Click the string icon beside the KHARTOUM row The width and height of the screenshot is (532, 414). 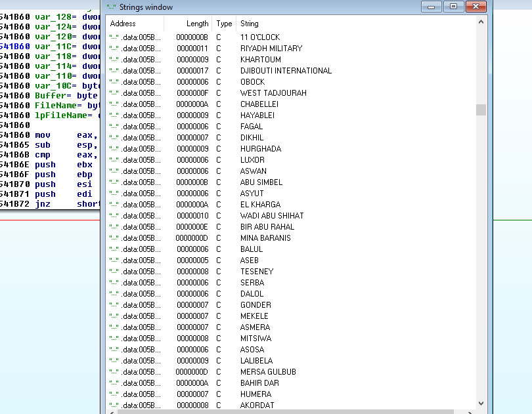click(114, 60)
